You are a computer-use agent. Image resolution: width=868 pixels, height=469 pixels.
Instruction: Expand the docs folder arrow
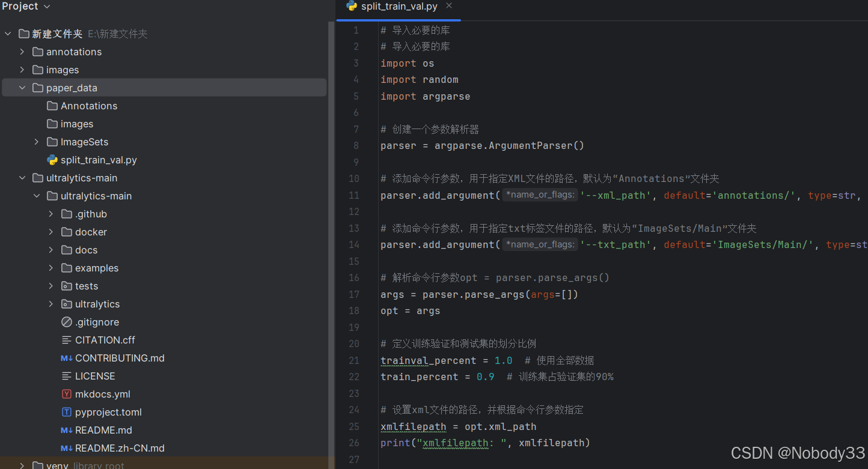51,250
